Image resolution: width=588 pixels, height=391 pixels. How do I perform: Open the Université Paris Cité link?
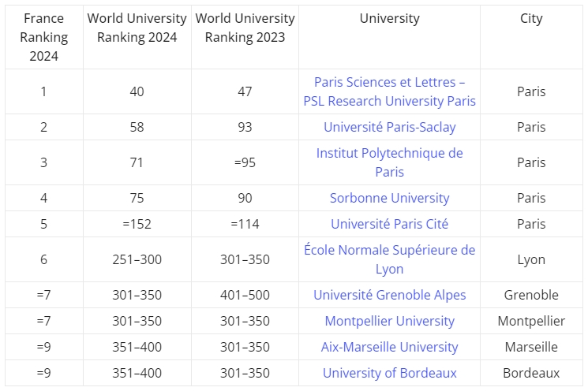(389, 224)
